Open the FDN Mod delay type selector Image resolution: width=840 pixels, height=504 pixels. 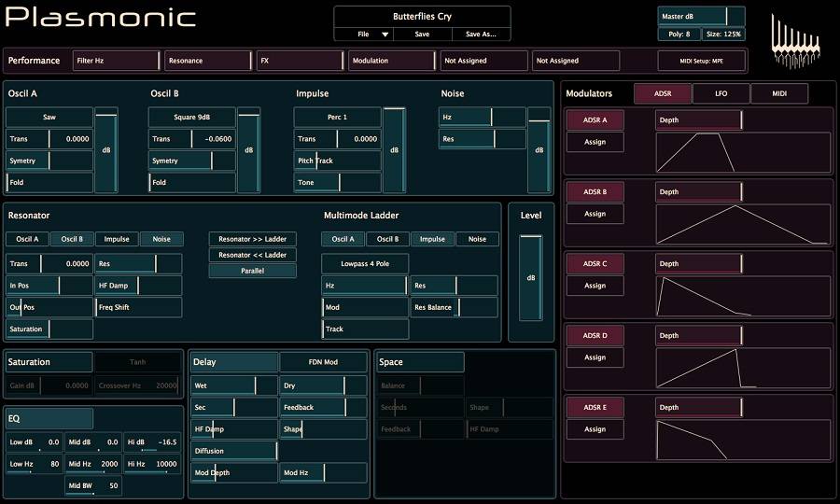pyautogui.click(x=323, y=362)
